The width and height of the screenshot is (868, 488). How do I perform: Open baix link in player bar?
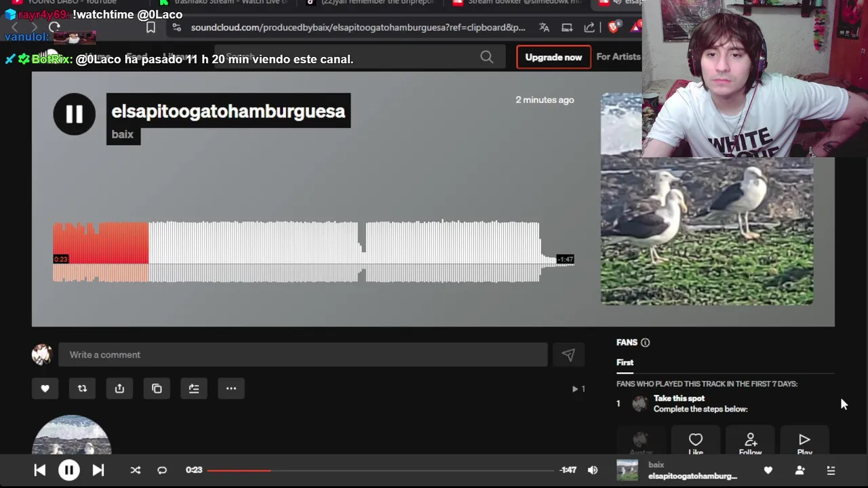pyautogui.click(x=656, y=465)
